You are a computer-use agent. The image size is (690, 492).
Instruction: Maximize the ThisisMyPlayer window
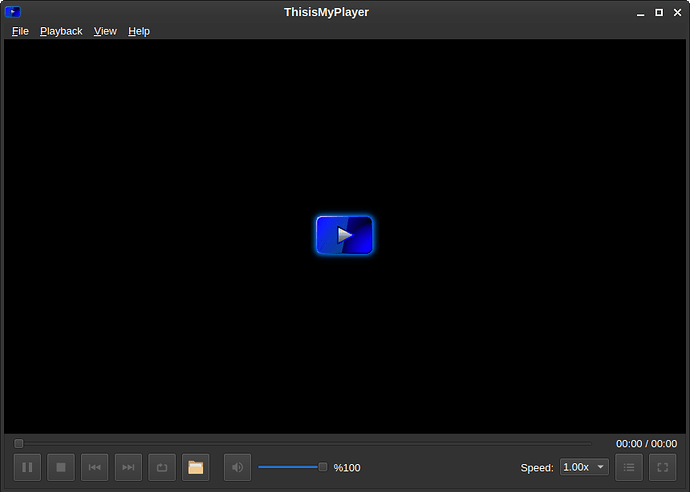[x=659, y=12]
